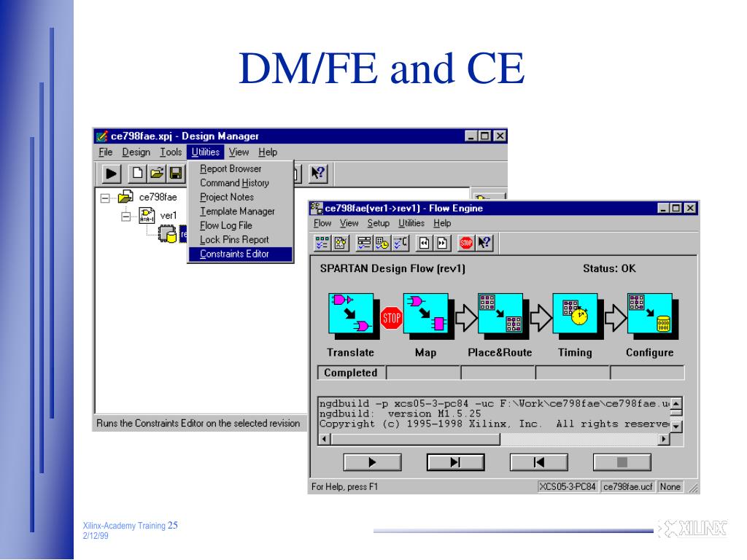747x560 pixels.
Task: Click None field in Flow Engine status bar
Action: (x=670, y=486)
